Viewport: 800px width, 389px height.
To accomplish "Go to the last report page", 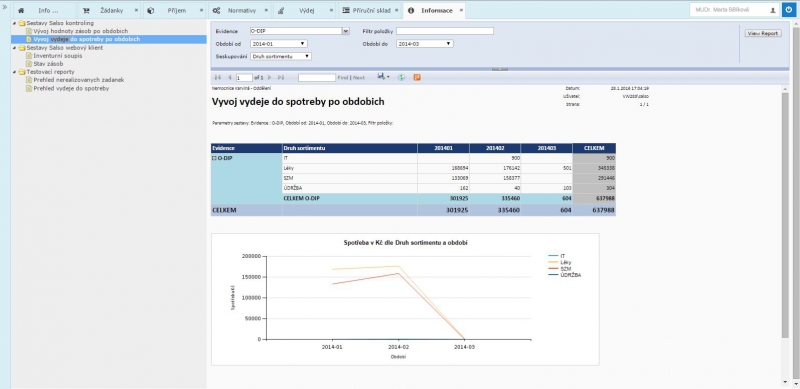I will (x=281, y=78).
